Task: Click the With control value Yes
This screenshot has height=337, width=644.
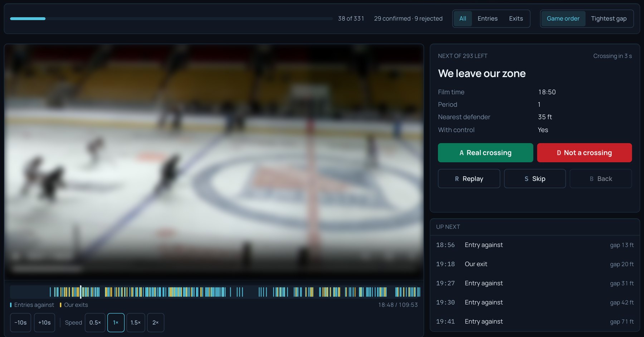Action: (543, 130)
